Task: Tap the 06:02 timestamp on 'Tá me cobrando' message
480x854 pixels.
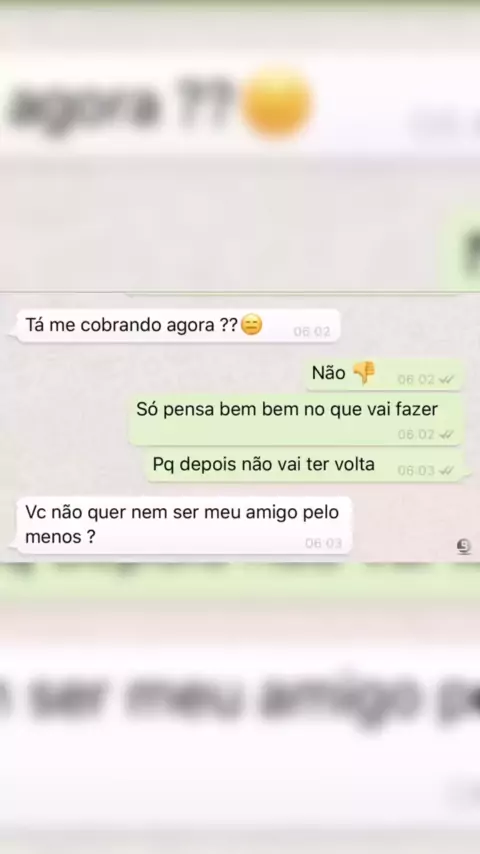Action: point(312,332)
